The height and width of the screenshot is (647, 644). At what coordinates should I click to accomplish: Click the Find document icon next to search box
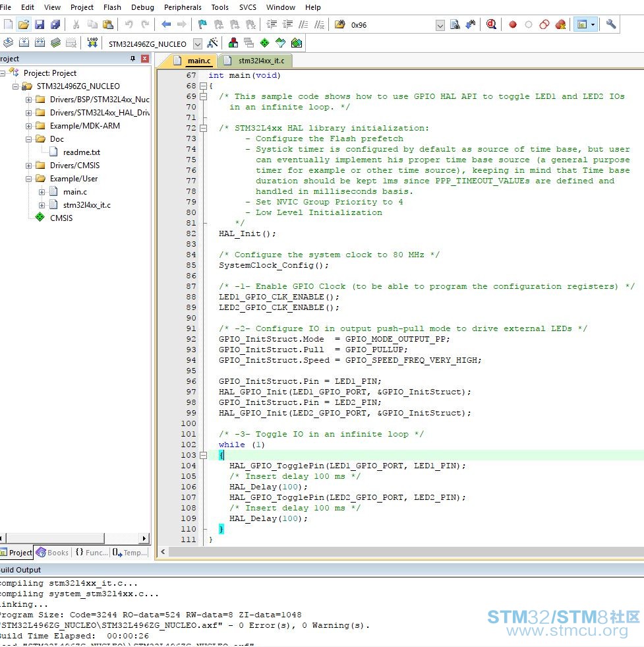coord(455,24)
